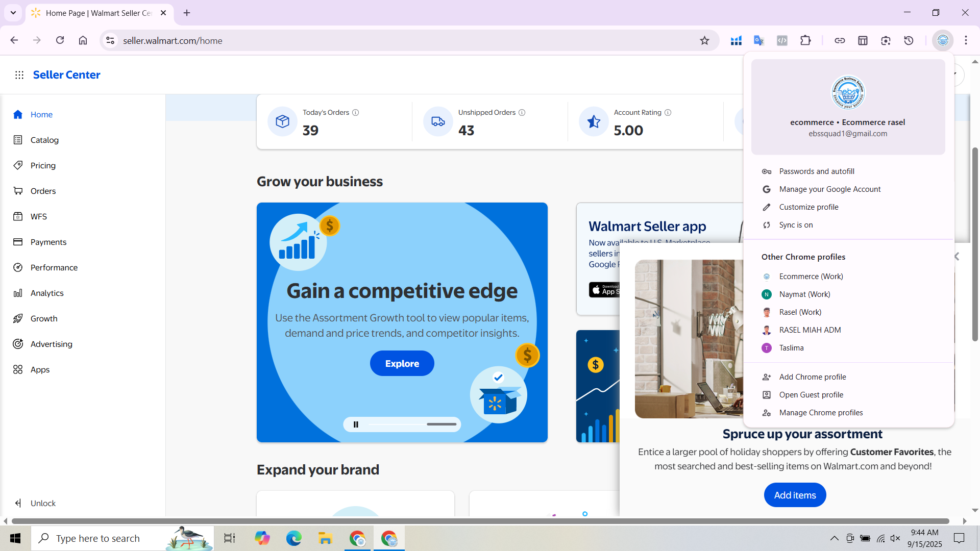Click the Explore button
Screen dimensions: 980x551
tap(402, 363)
